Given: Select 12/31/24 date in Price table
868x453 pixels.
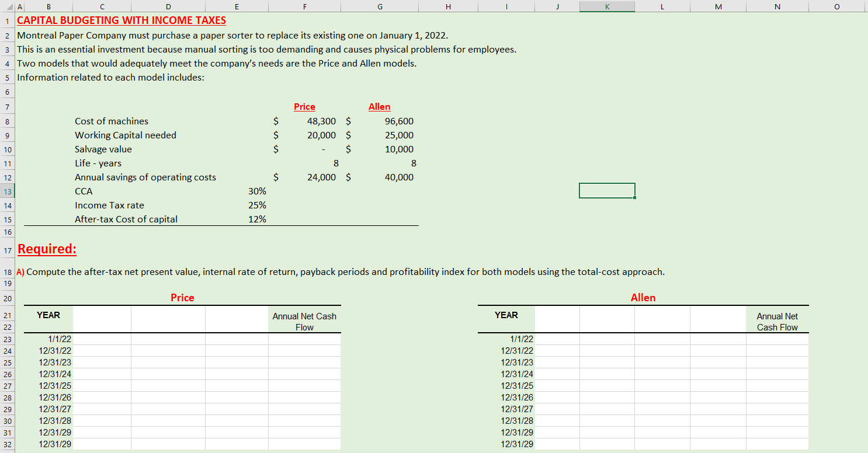Looking at the screenshot, I should coord(55,374).
